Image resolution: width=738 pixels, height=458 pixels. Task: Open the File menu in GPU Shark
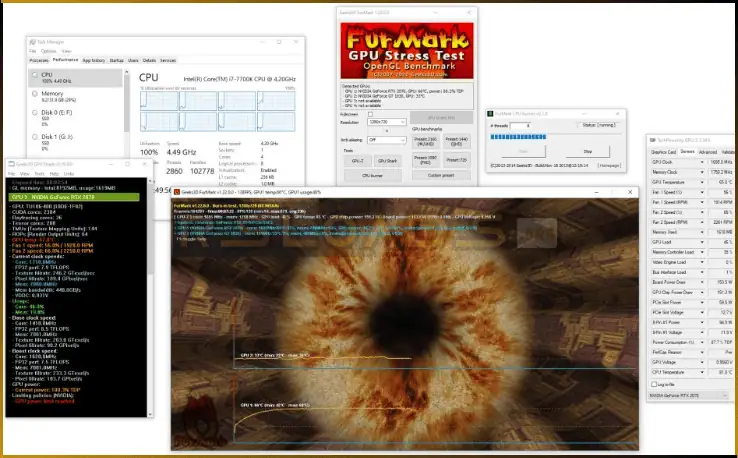pyautogui.click(x=12, y=174)
